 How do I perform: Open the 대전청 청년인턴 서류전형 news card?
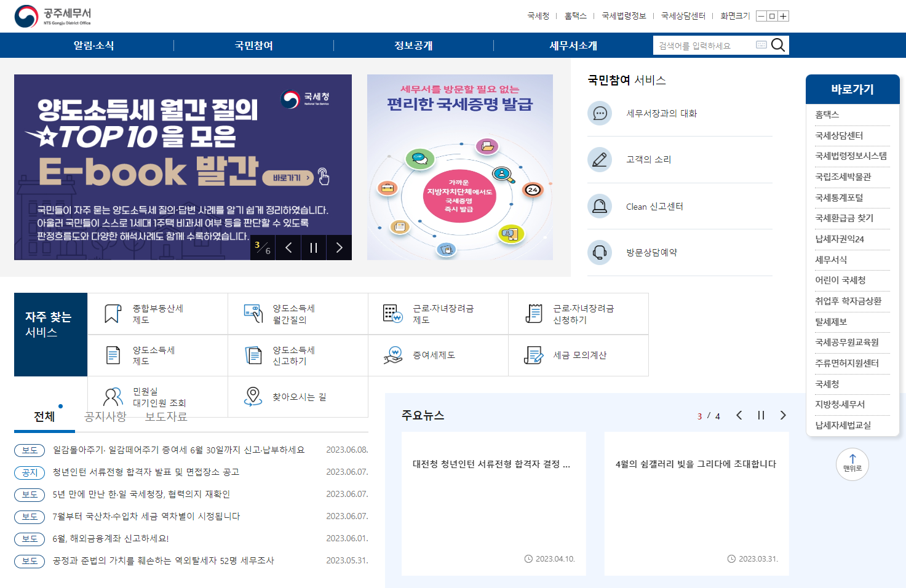click(493, 504)
